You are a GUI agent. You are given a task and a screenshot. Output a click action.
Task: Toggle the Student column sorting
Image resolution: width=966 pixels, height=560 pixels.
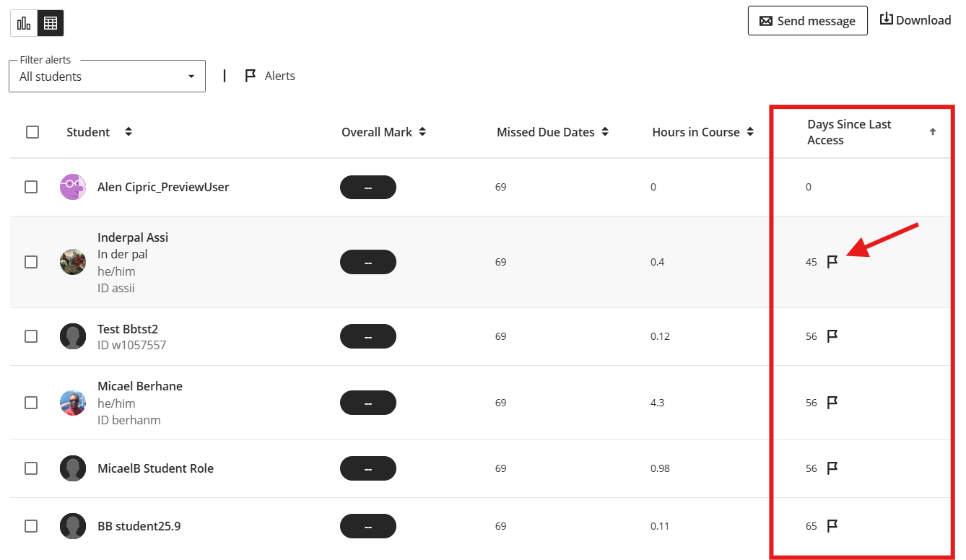click(x=128, y=131)
